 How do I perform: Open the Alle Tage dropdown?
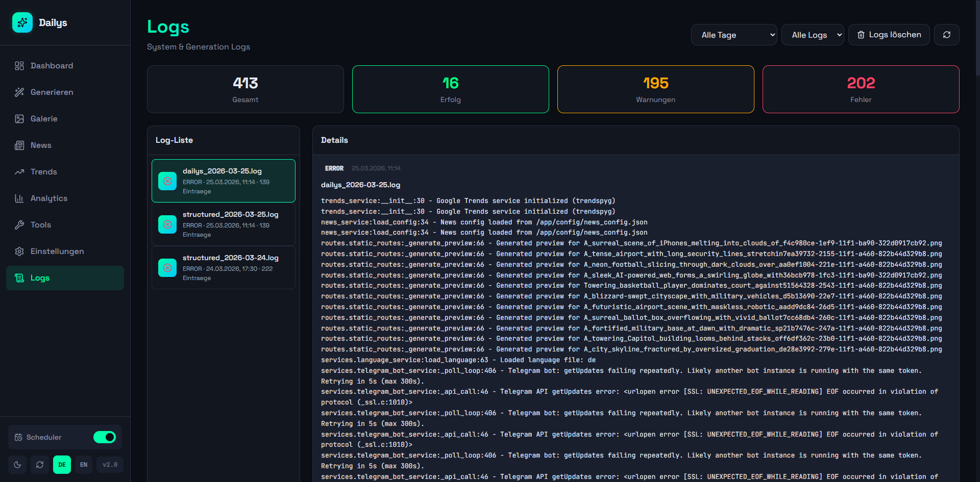[x=733, y=35]
